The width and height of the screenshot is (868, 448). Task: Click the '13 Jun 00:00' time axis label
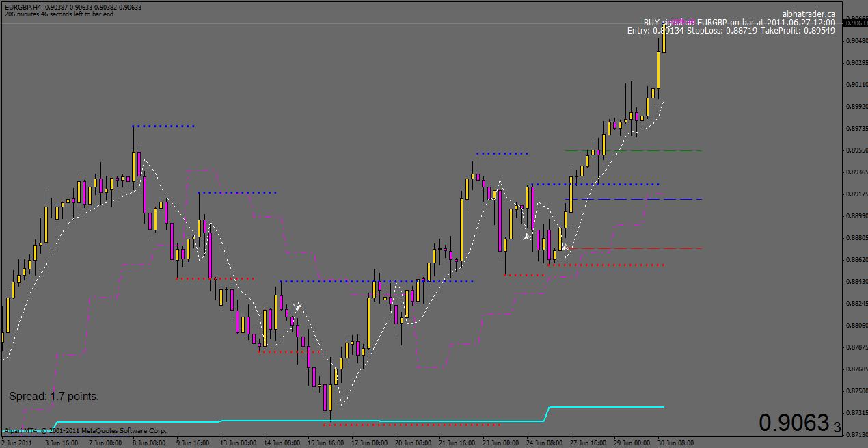click(239, 443)
